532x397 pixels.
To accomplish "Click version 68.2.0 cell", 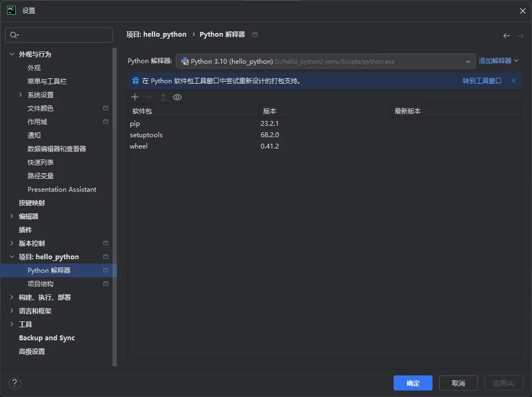I will (270, 135).
